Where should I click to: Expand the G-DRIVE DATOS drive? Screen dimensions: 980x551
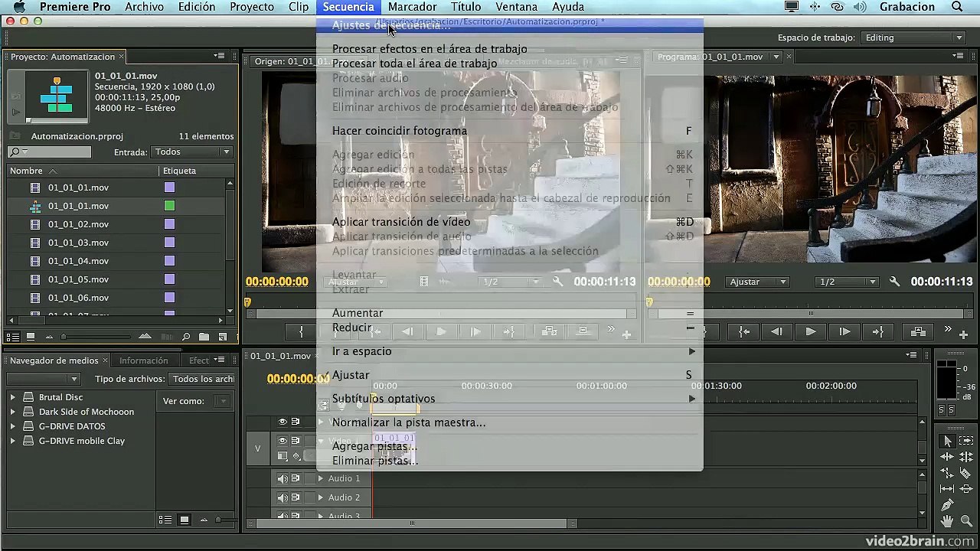pos(12,426)
